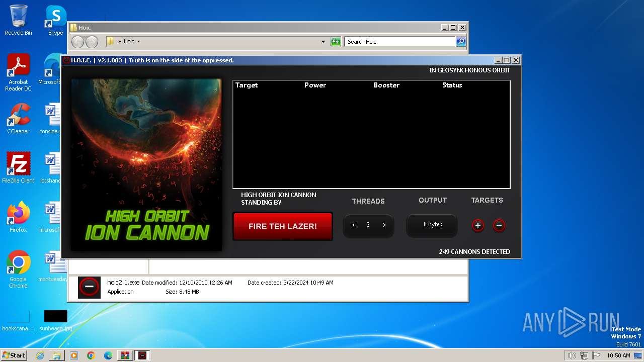Click the 249 CANNONS DETECTED text
This screenshot has width=644, height=362.
pos(474,251)
